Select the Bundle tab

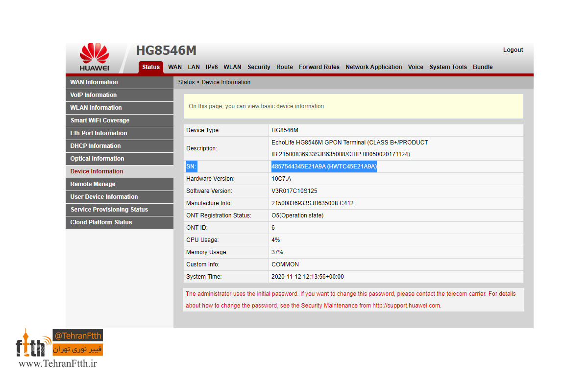483,67
